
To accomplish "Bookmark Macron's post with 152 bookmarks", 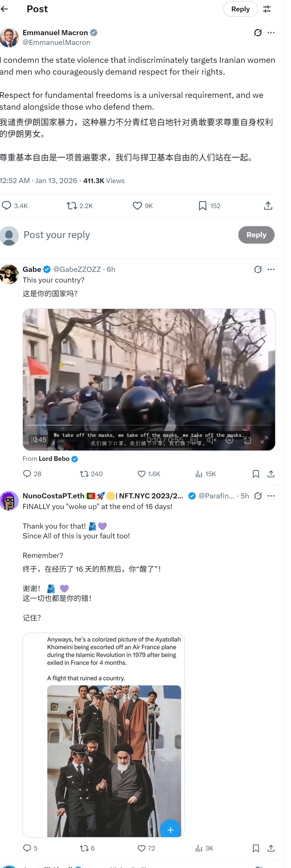I will 209,206.
